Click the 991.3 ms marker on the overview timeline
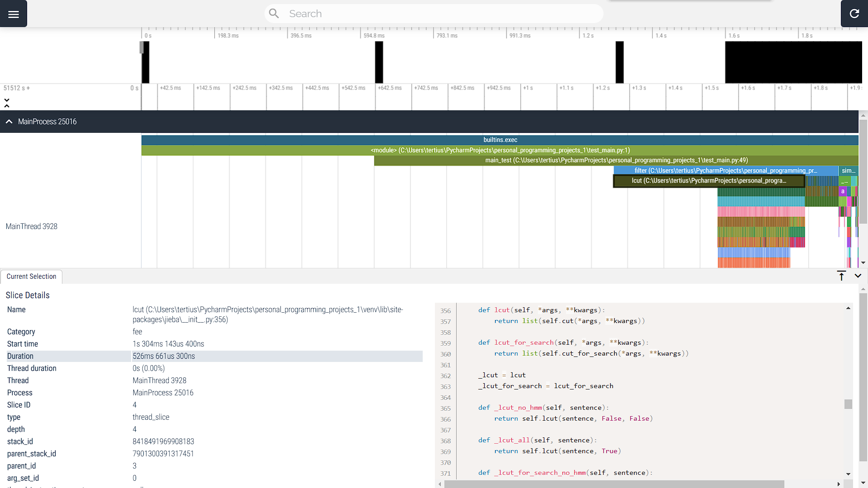 pyautogui.click(x=519, y=36)
